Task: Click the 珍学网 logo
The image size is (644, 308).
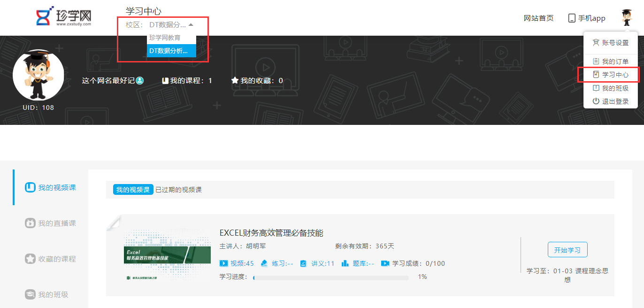Action: pos(64,17)
